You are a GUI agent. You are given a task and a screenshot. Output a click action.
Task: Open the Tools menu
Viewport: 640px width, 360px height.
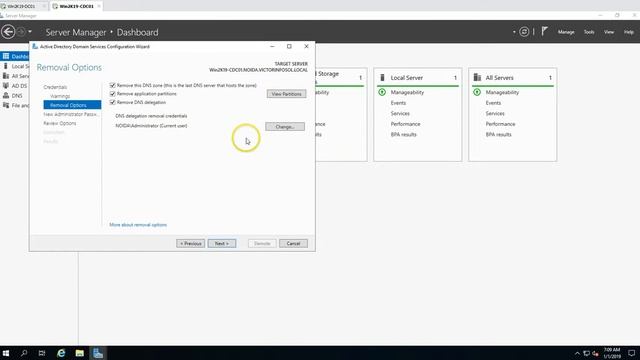[x=589, y=32]
